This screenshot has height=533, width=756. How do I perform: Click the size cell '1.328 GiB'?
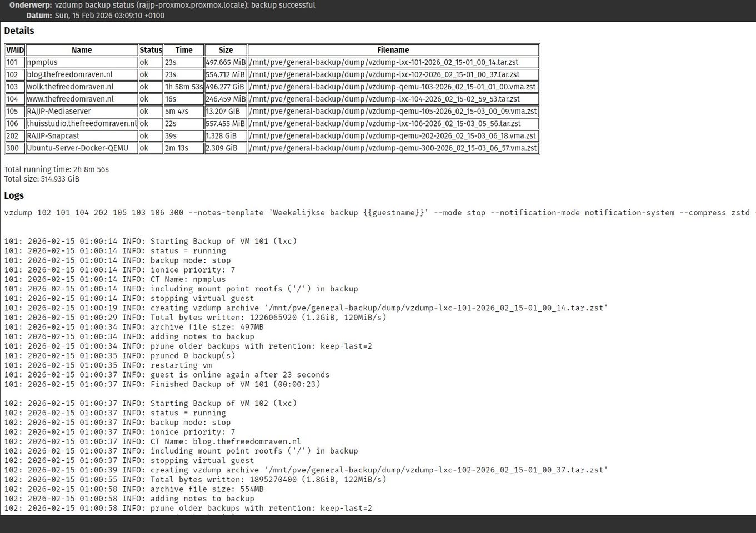pyautogui.click(x=226, y=135)
